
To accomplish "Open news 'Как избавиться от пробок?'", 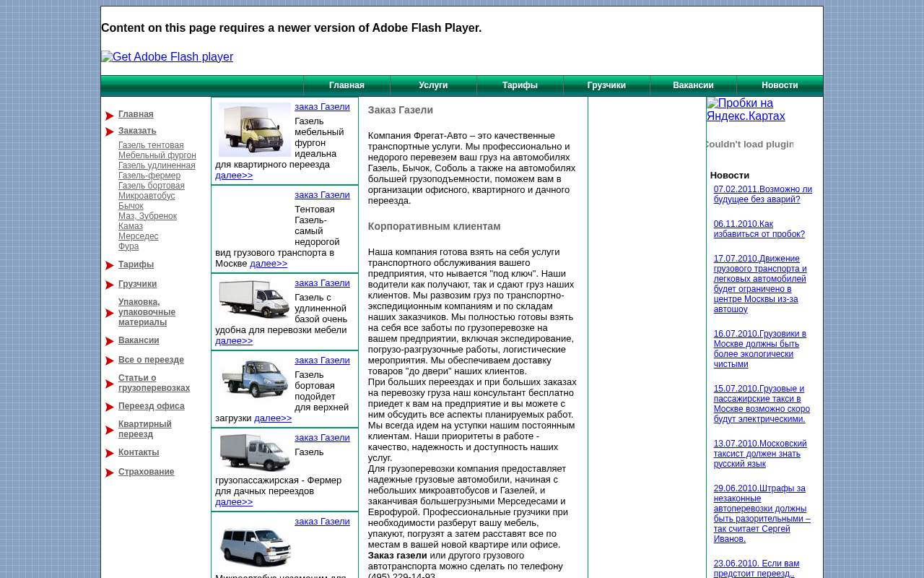I will [759, 229].
